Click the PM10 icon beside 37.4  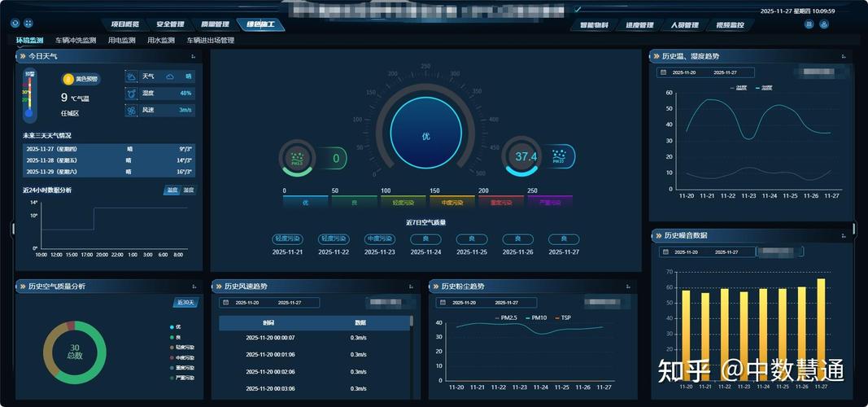click(x=559, y=157)
